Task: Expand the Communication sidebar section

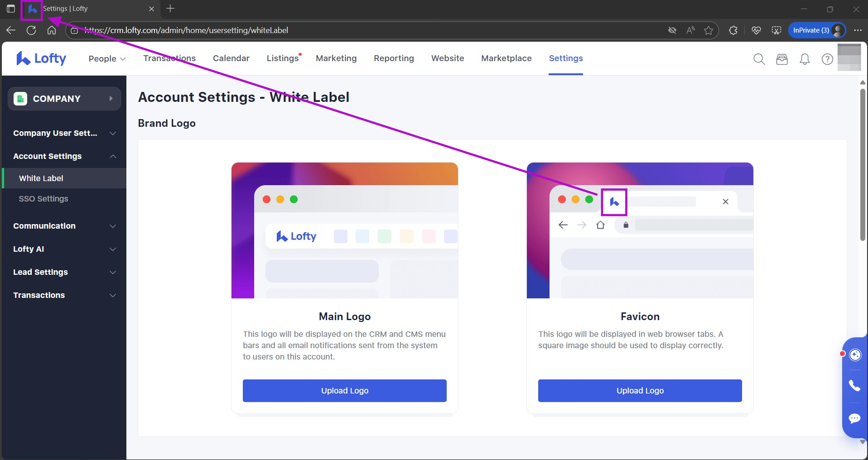Action: tap(64, 226)
